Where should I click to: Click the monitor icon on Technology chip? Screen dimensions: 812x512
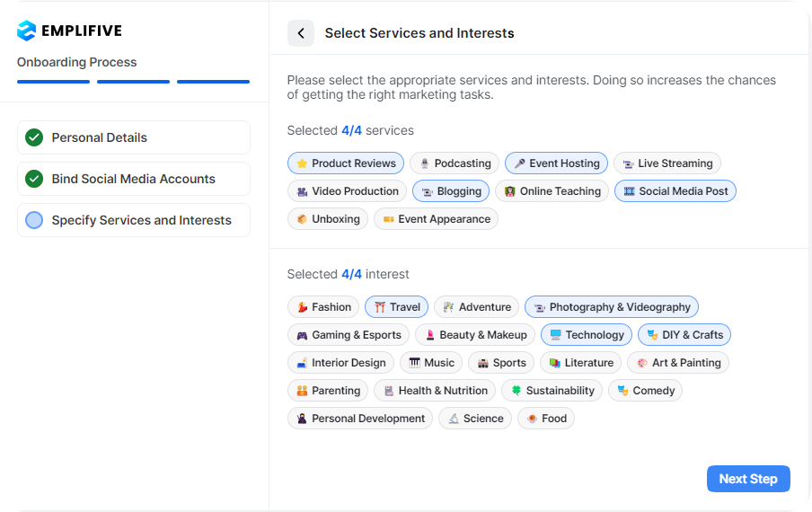[555, 335]
